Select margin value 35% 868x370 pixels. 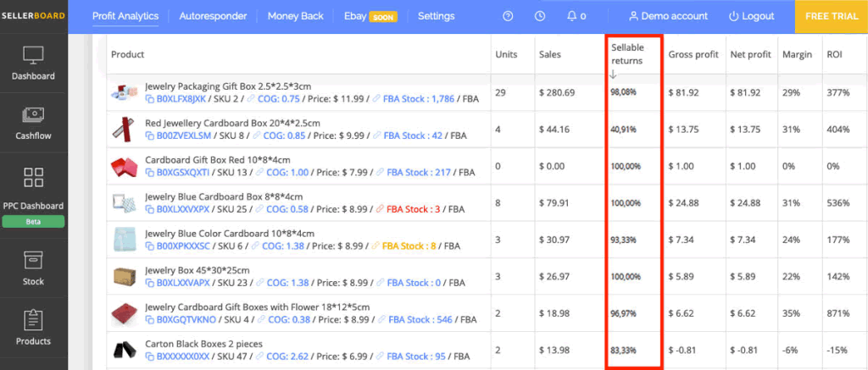point(791,313)
